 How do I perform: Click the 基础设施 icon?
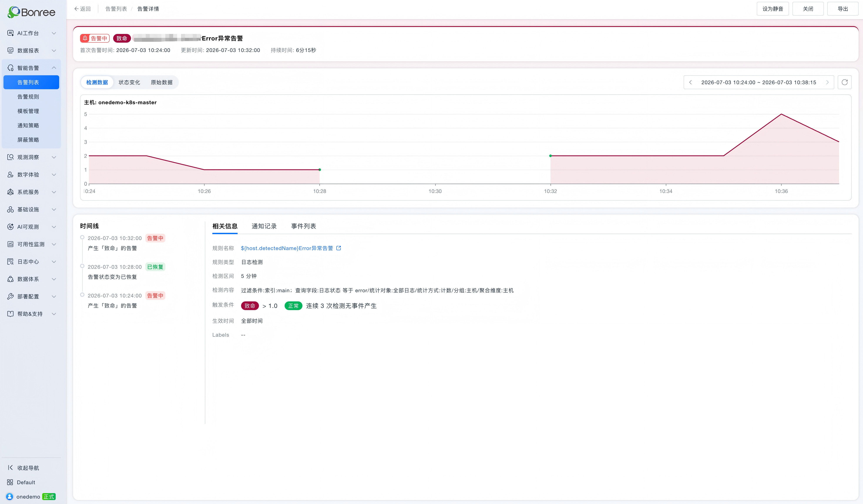(x=11, y=210)
